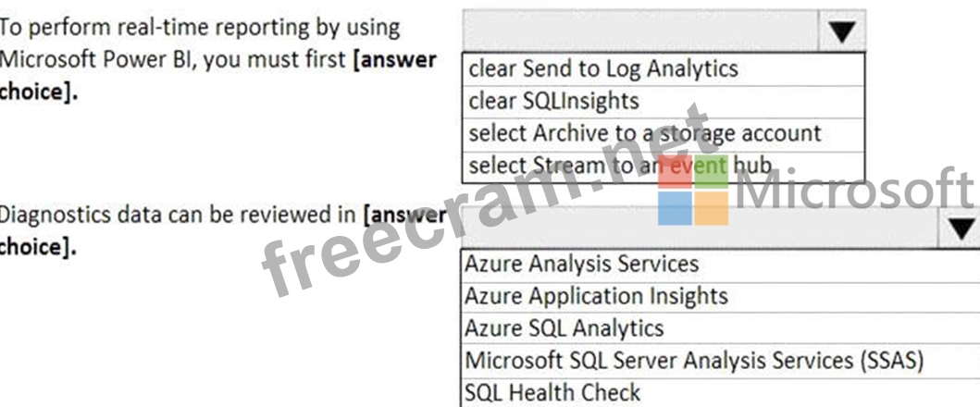Choose the 'SQL Health Check' option

point(720,393)
